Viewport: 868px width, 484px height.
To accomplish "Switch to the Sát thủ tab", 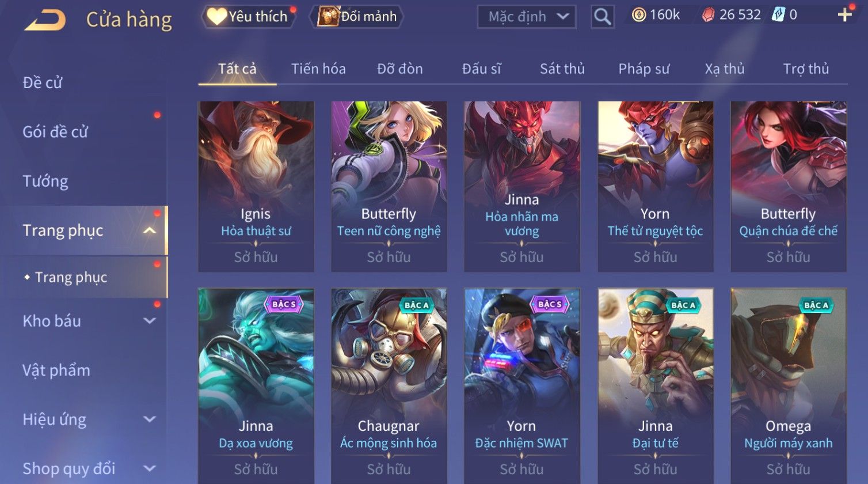I will click(562, 69).
